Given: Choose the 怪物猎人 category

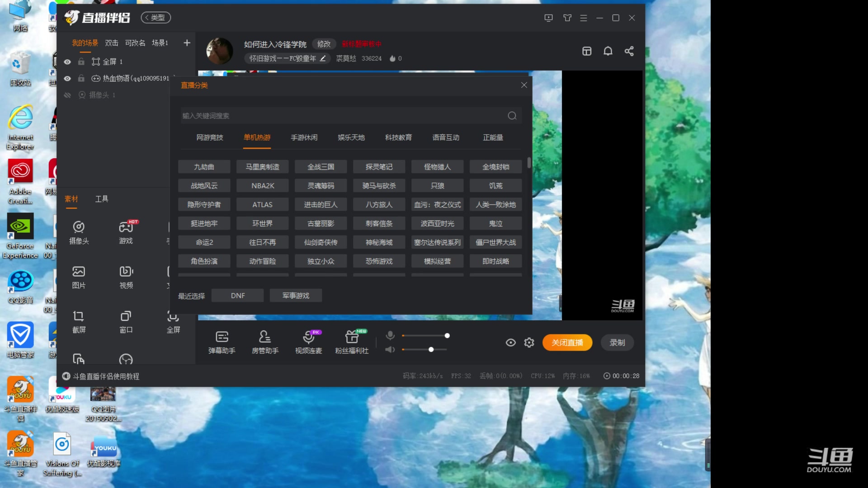Looking at the screenshot, I should pyautogui.click(x=438, y=167).
